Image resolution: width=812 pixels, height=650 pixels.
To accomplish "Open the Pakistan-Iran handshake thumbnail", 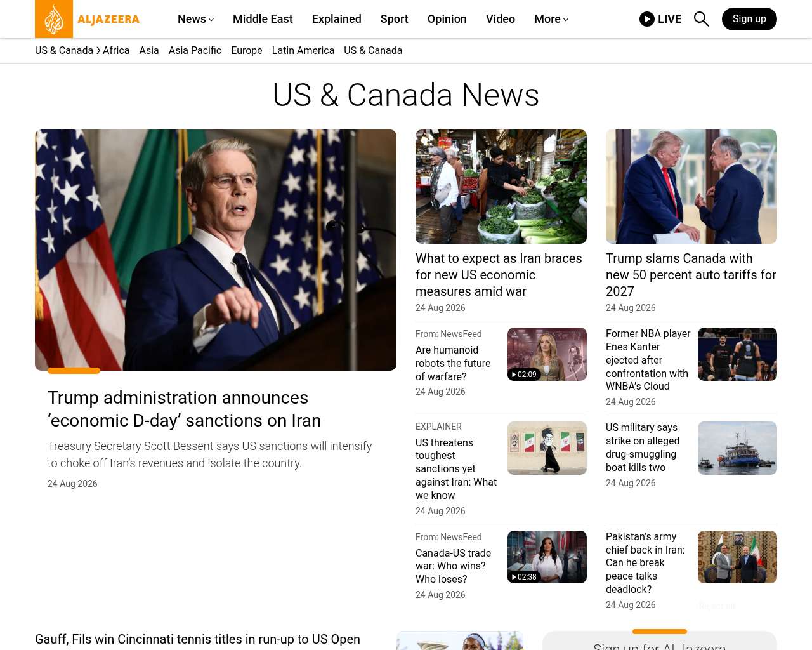I will [737, 557].
